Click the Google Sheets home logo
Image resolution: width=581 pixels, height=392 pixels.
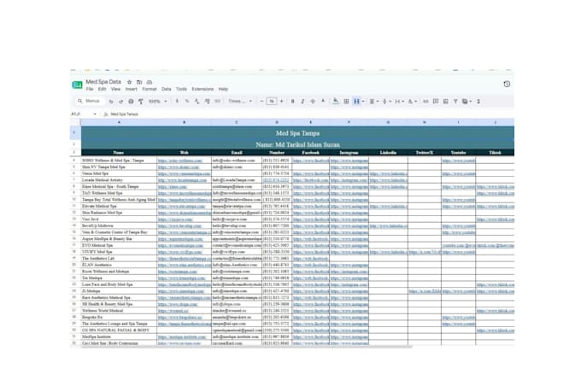click(x=77, y=85)
